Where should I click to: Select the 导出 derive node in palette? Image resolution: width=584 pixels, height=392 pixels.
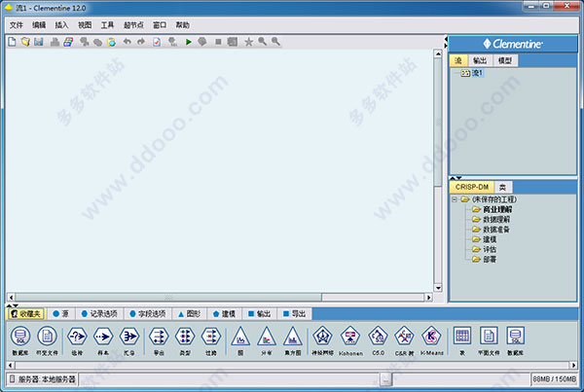[159, 340]
